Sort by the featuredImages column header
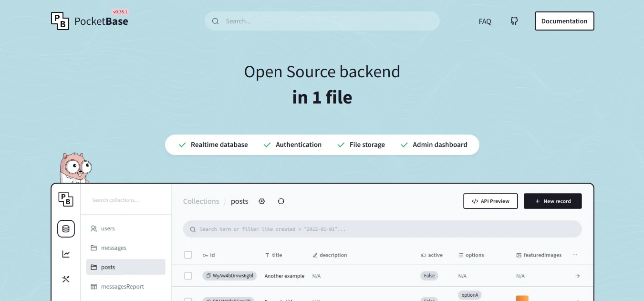Image resolution: width=644 pixels, height=301 pixels. [539, 255]
